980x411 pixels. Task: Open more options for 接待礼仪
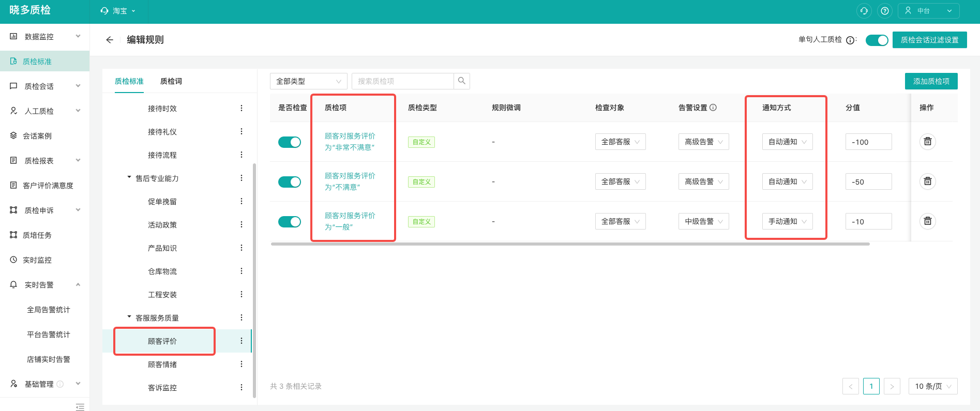(242, 132)
